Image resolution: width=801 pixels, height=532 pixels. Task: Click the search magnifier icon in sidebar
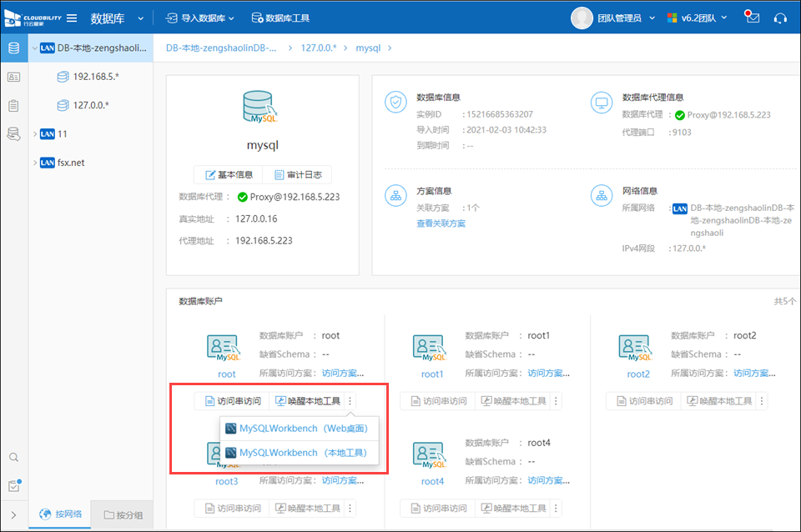pos(13,458)
